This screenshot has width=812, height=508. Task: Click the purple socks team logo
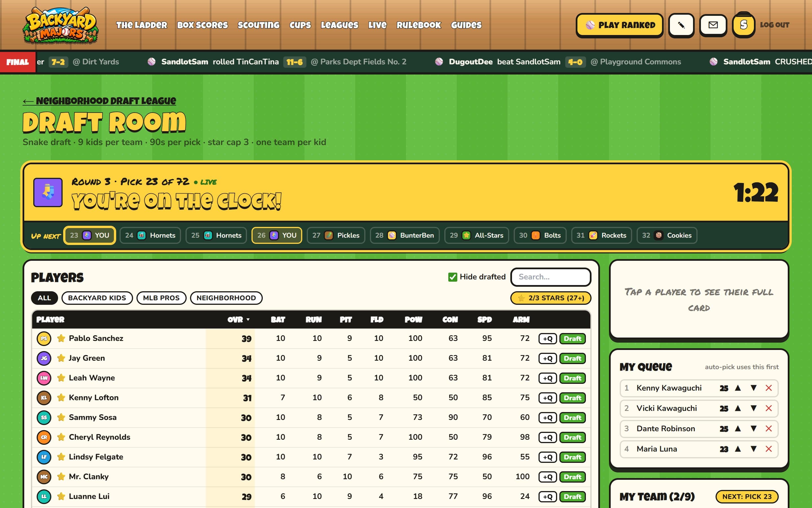point(48,192)
